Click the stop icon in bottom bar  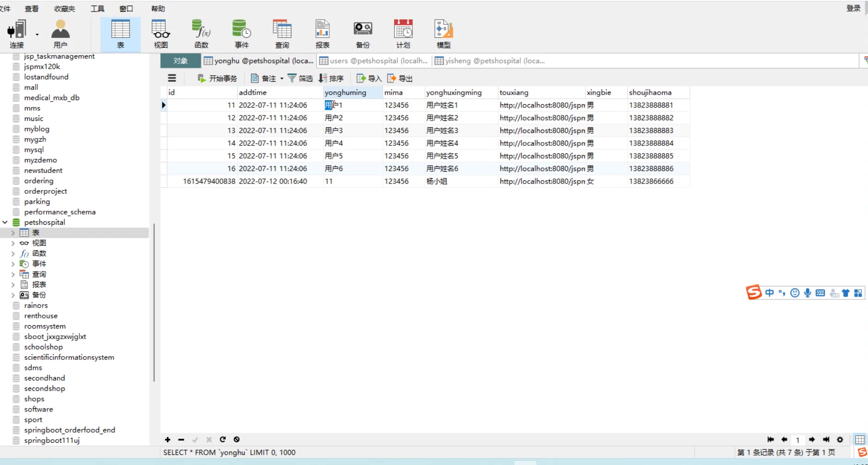pos(236,440)
